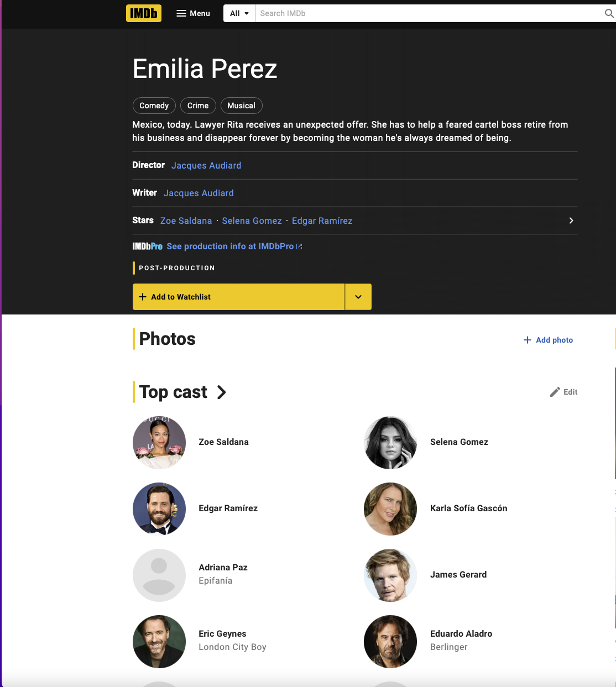Select the Musical genre chip
Viewport: 616px width, 687px height.
[241, 106]
